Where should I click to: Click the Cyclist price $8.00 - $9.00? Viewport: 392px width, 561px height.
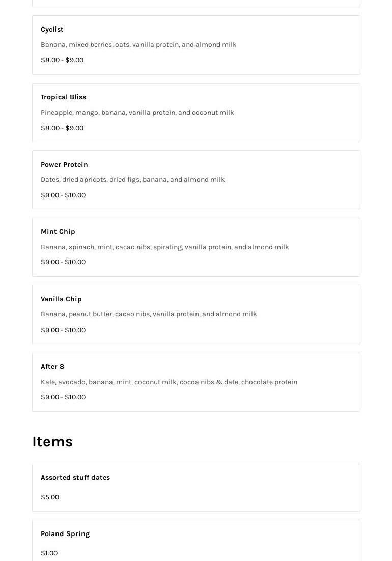tap(62, 60)
